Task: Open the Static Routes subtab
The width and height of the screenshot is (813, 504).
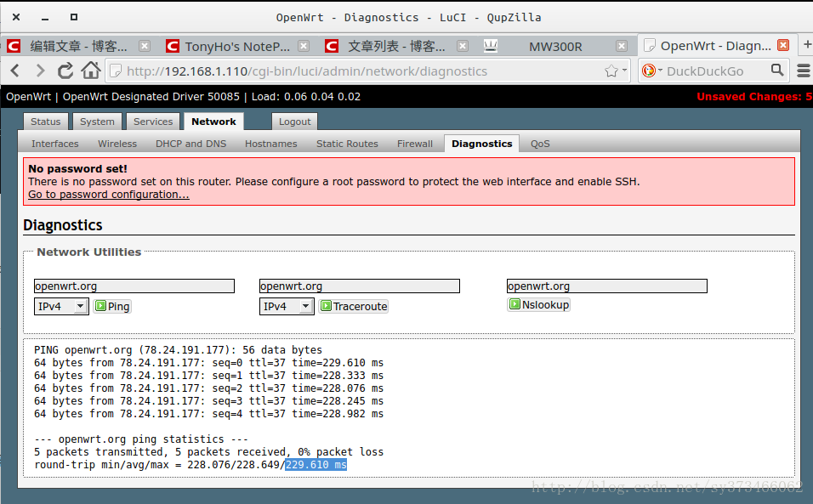Action: click(x=347, y=144)
